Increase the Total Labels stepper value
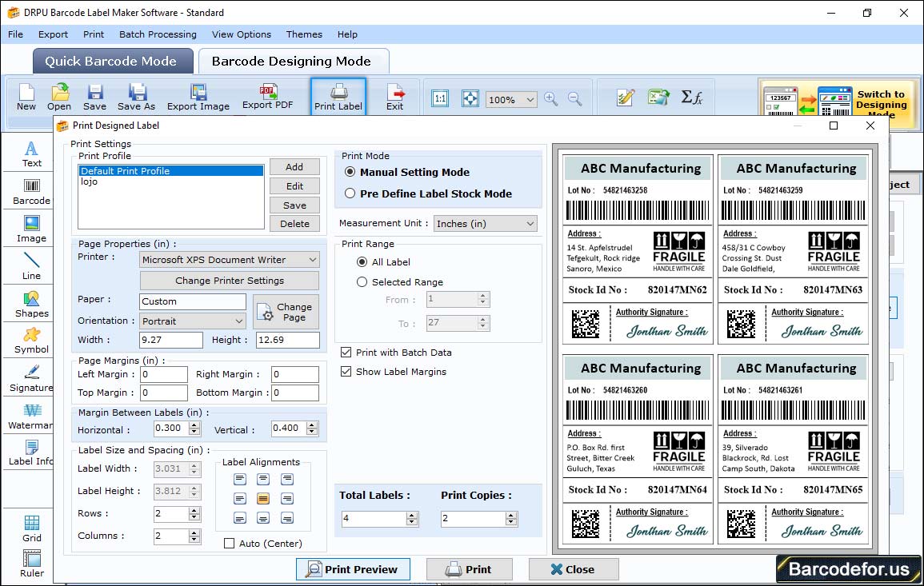The width and height of the screenshot is (924, 586). click(413, 516)
